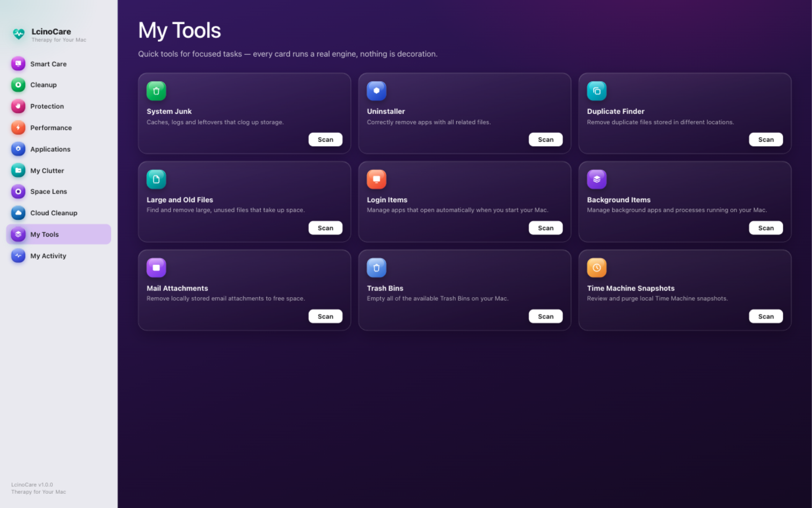Click the Applications sidebar icon
Viewport: 812px width, 508px height.
click(x=18, y=149)
